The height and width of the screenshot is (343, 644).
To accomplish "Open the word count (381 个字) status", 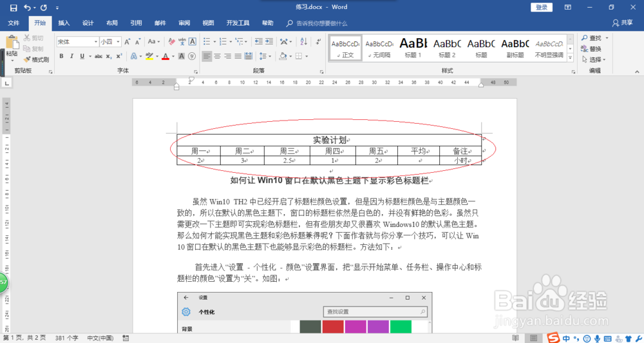I will 66,338.
